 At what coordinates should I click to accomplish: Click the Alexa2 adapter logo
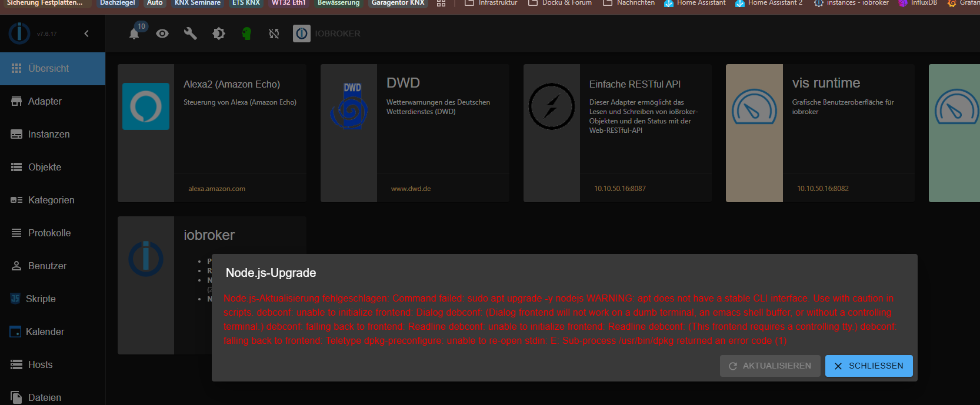pyautogui.click(x=146, y=106)
